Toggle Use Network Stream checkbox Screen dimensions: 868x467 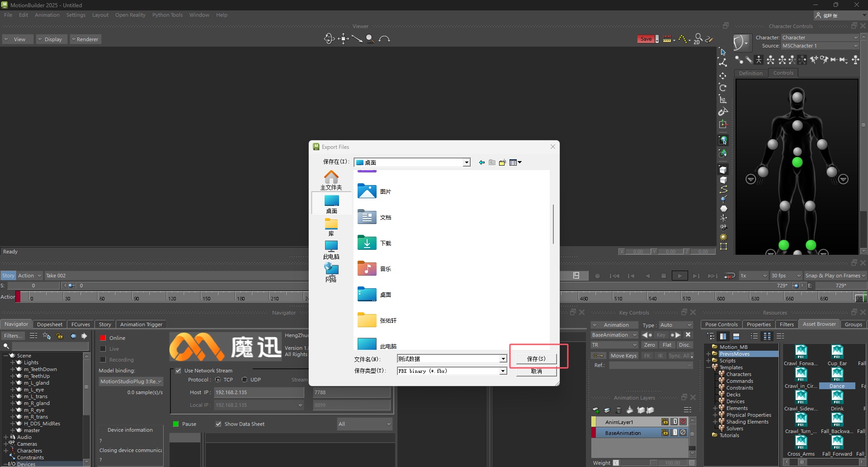[x=178, y=371]
